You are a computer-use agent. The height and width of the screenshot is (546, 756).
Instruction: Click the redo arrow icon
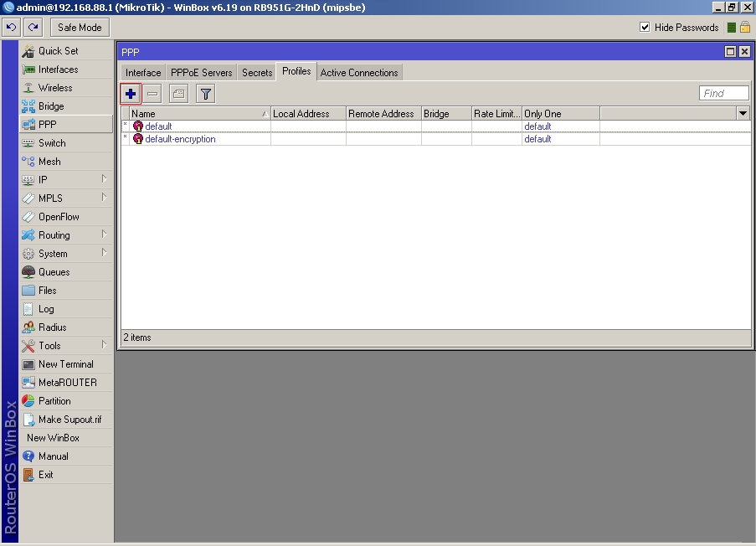click(33, 28)
